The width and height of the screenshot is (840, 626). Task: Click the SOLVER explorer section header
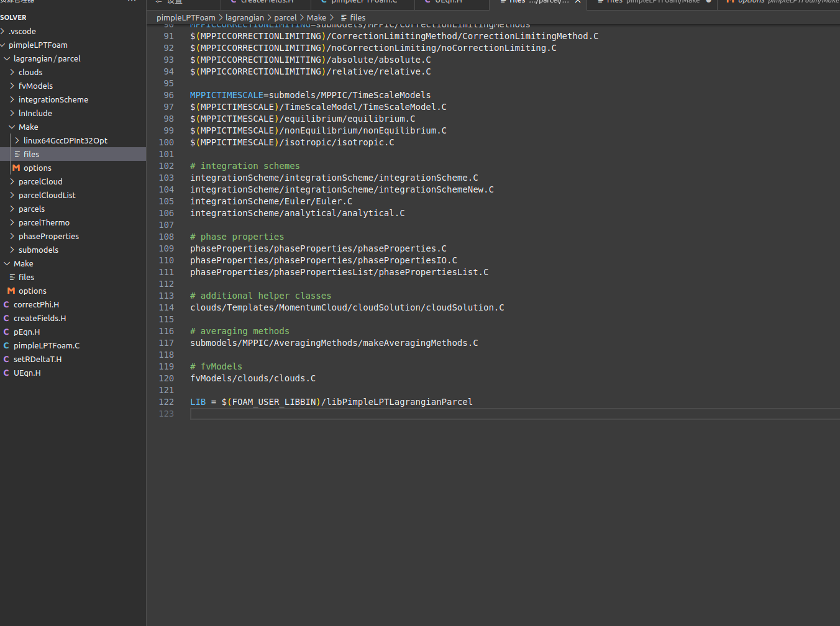pos(14,17)
